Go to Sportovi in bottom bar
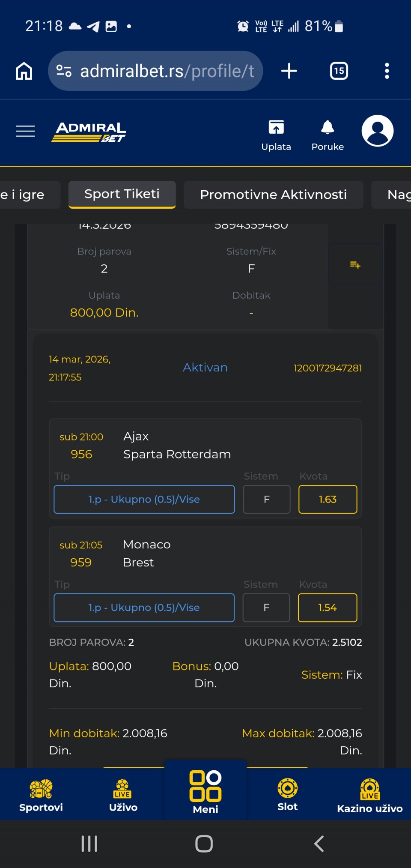This screenshot has width=411, height=868. [x=41, y=795]
